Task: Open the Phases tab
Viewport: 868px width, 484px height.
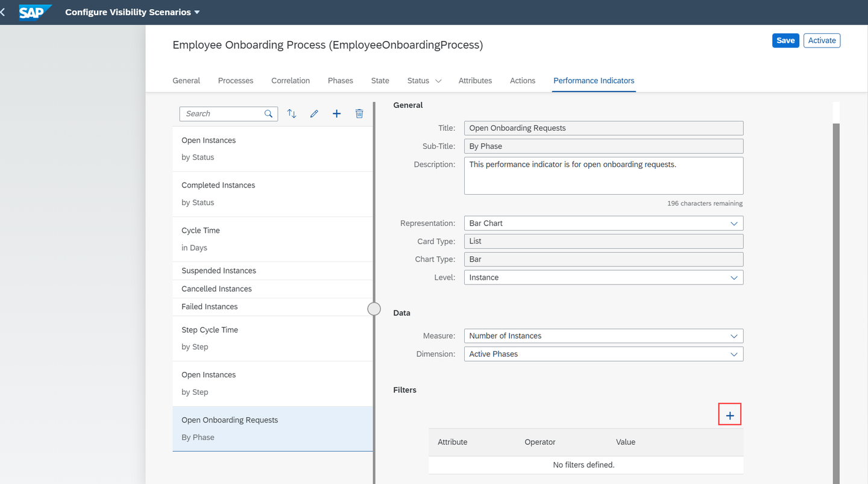Action: point(341,81)
